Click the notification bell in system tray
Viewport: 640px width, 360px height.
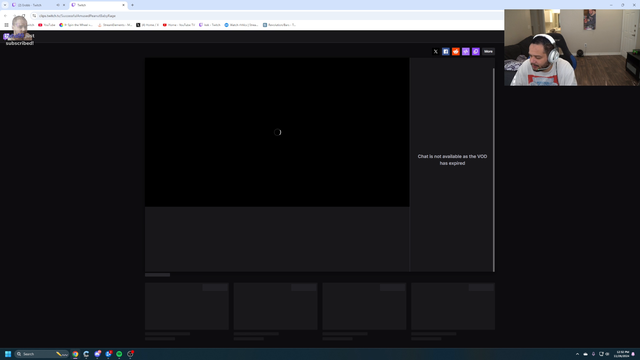coord(633,354)
